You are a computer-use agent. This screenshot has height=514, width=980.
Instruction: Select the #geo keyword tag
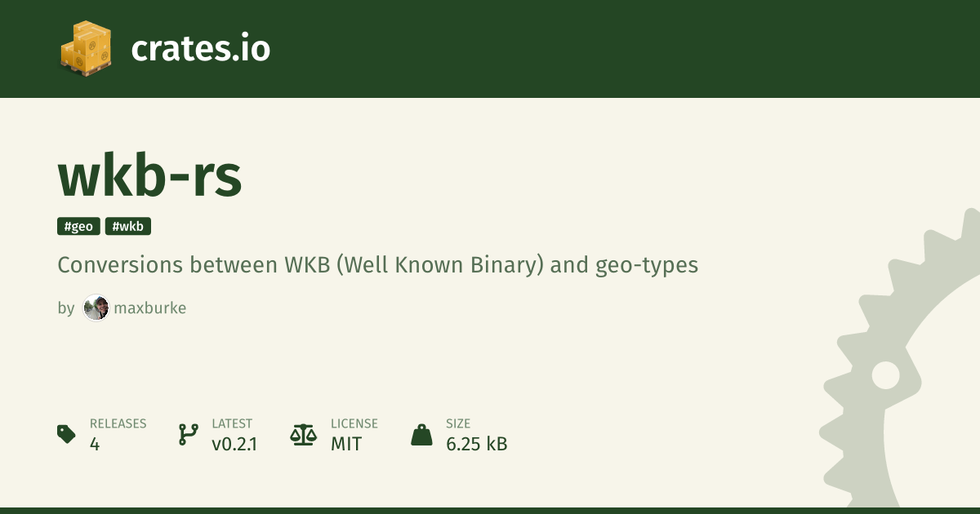pyautogui.click(x=78, y=227)
